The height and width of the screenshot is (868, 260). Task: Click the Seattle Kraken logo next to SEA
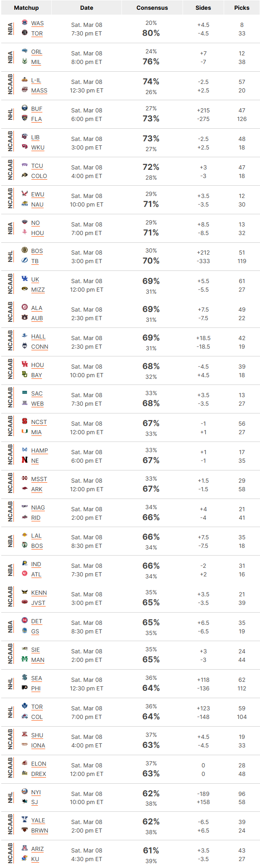click(24, 677)
